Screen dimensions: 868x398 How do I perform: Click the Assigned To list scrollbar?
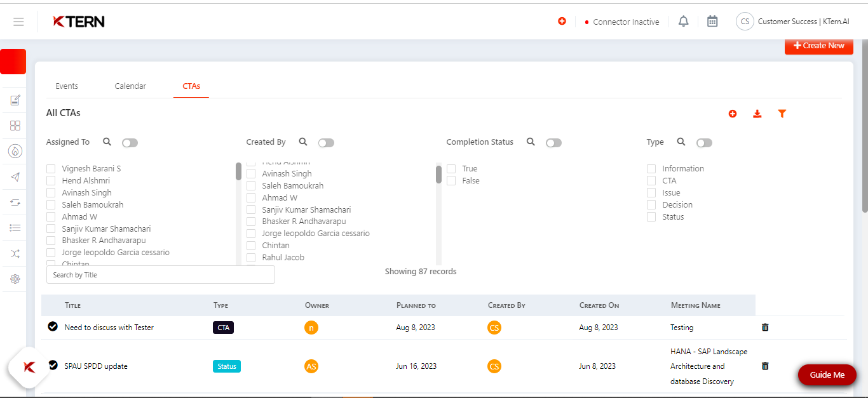coord(238,171)
